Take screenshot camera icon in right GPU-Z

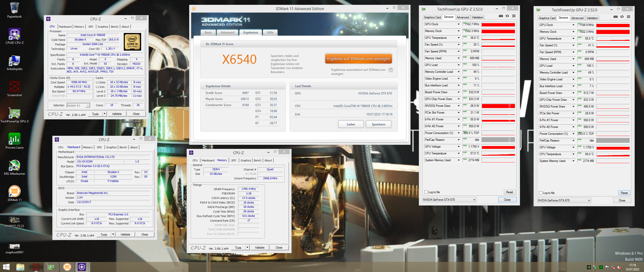[x=615, y=17]
